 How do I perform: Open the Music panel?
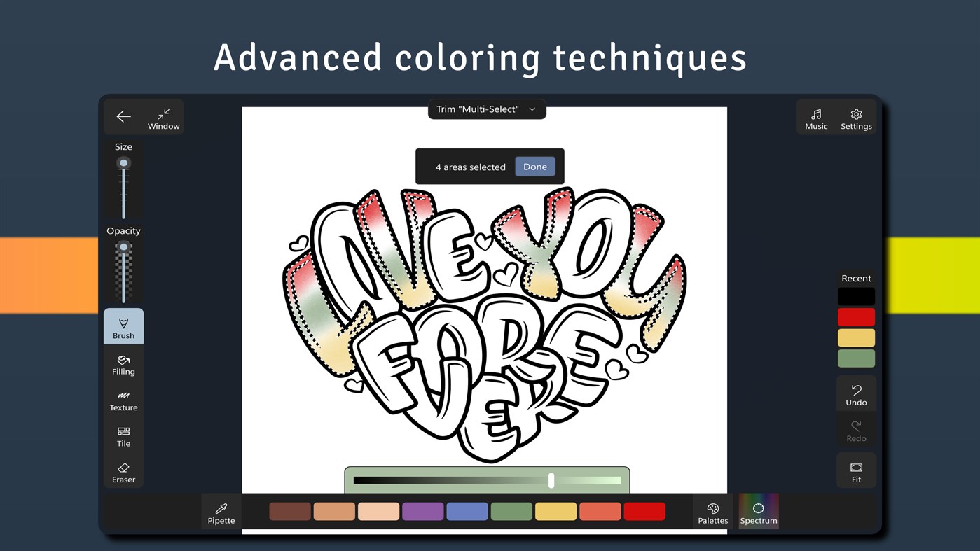click(816, 119)
